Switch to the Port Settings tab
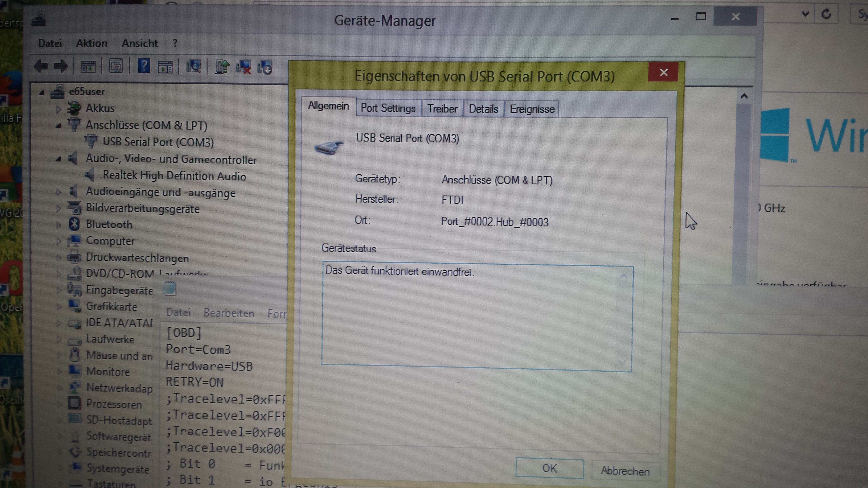 coord(388,108)
